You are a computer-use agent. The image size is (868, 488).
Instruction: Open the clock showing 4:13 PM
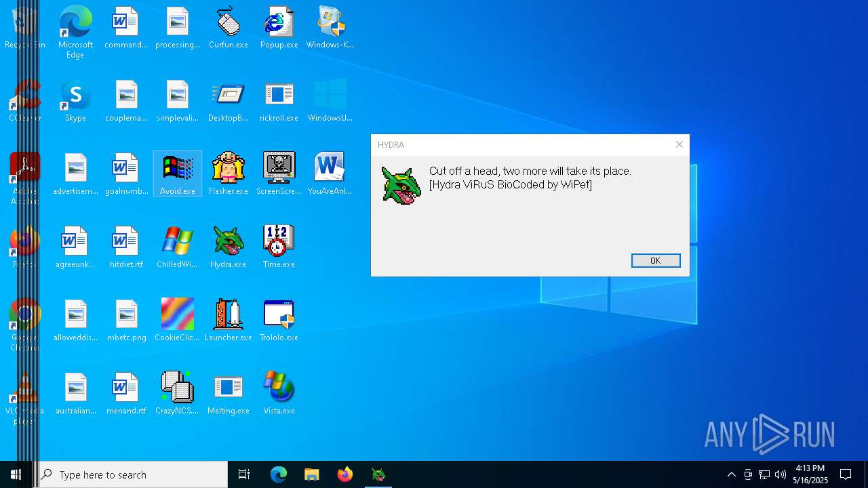810,474
